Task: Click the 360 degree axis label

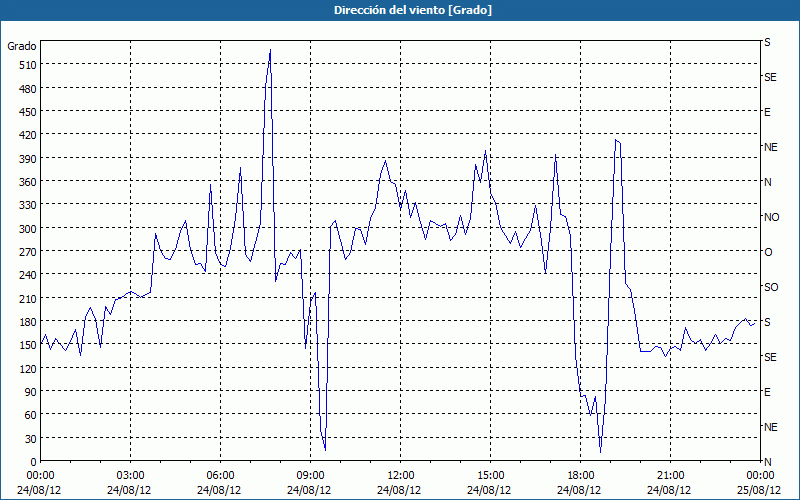Action: click(x=28, y=182)
